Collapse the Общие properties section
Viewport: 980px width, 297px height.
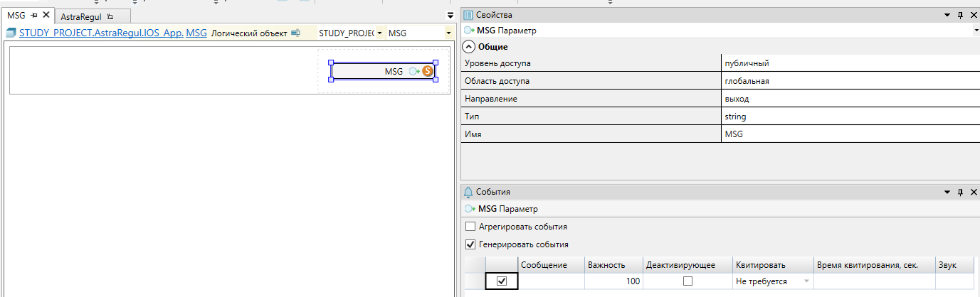coord(469,47)
